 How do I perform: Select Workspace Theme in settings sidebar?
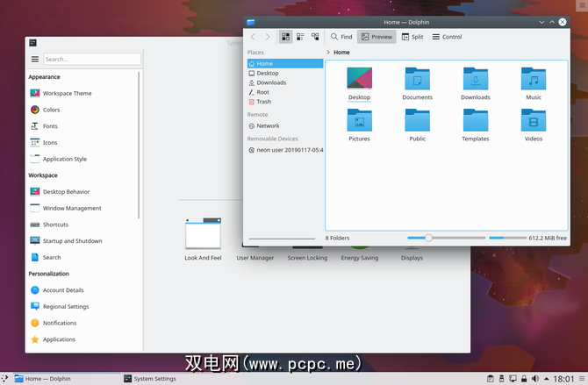[67, 93]
